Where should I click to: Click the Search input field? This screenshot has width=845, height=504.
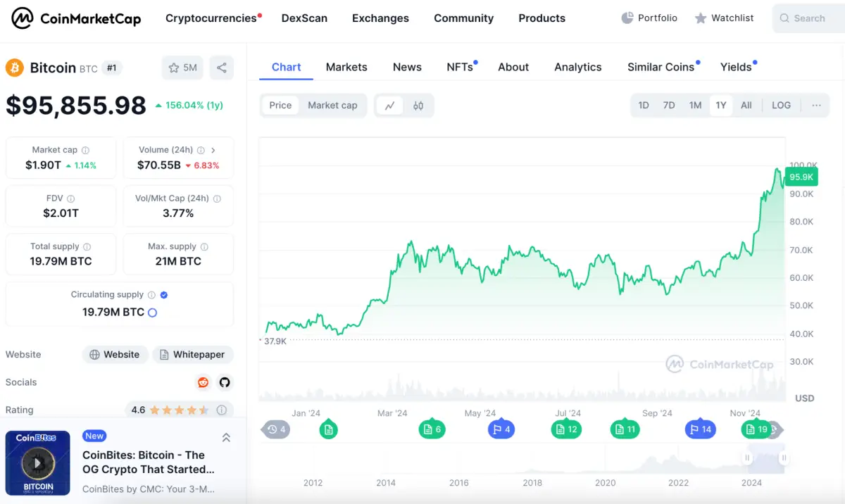pyautogui.click(x=810, y=18)
